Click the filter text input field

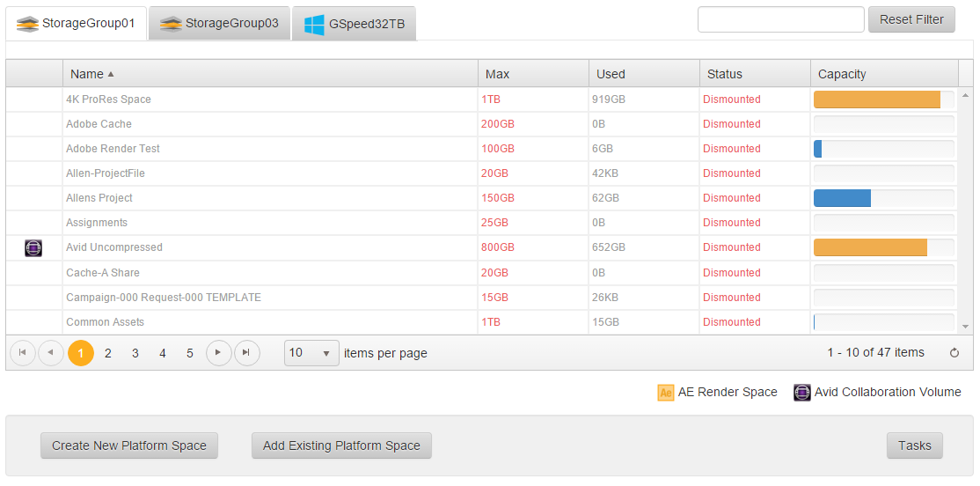click(x=780, y=19)
